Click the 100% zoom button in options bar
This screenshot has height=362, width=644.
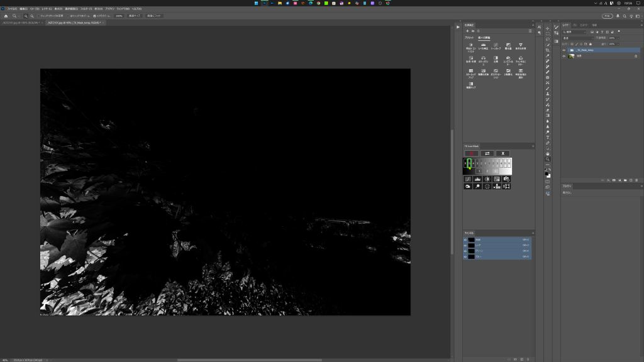(119, 16)
